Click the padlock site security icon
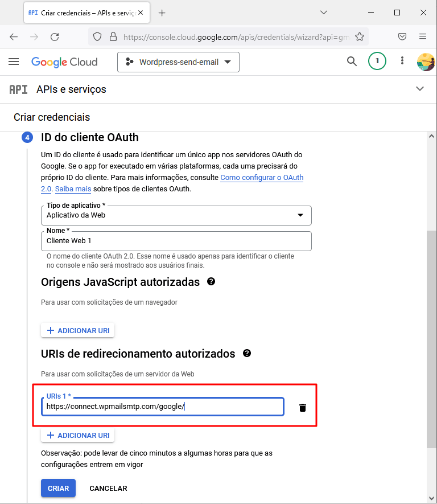The image size is (437, 504). 113,36
